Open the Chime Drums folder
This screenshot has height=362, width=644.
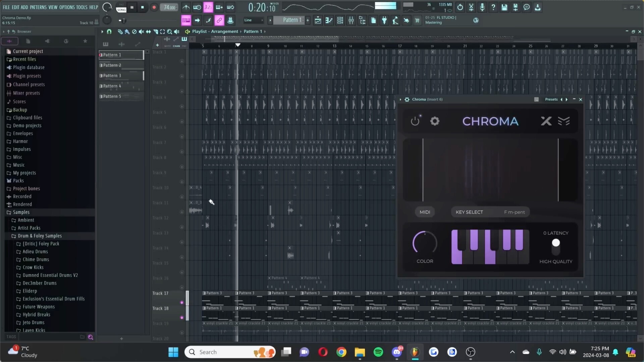[36, 259]
